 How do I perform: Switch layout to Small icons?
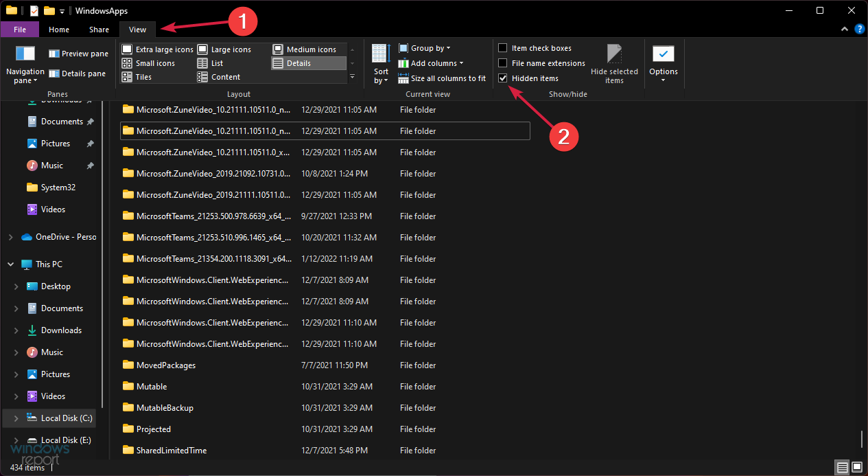(x=148, y=63)
